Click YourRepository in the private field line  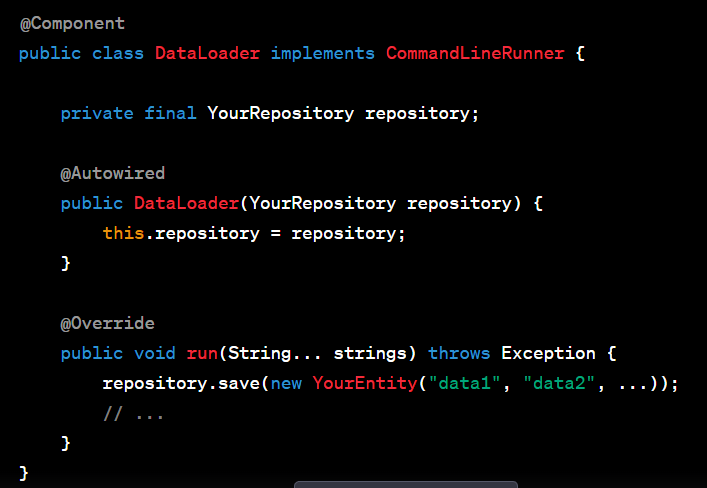(x=280, y=113)
